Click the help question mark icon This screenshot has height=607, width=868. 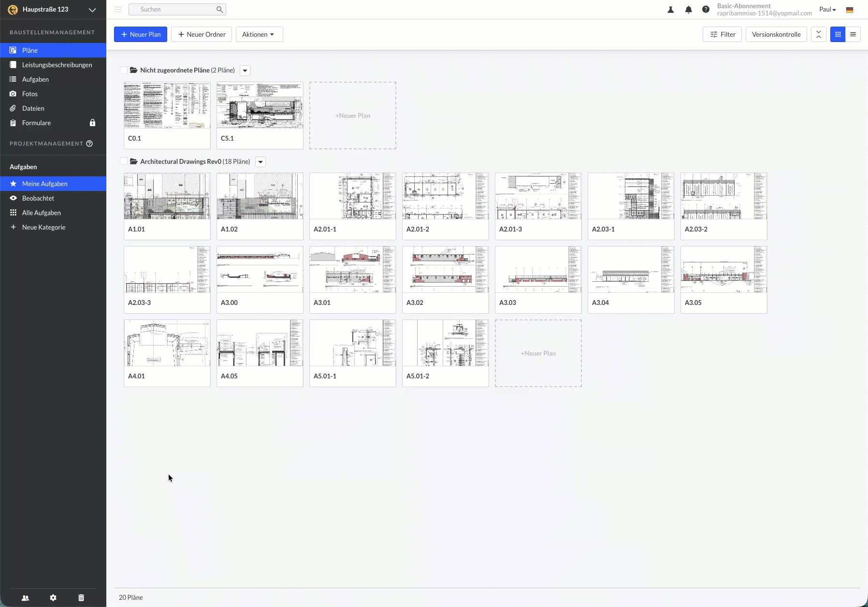[706, 10]
